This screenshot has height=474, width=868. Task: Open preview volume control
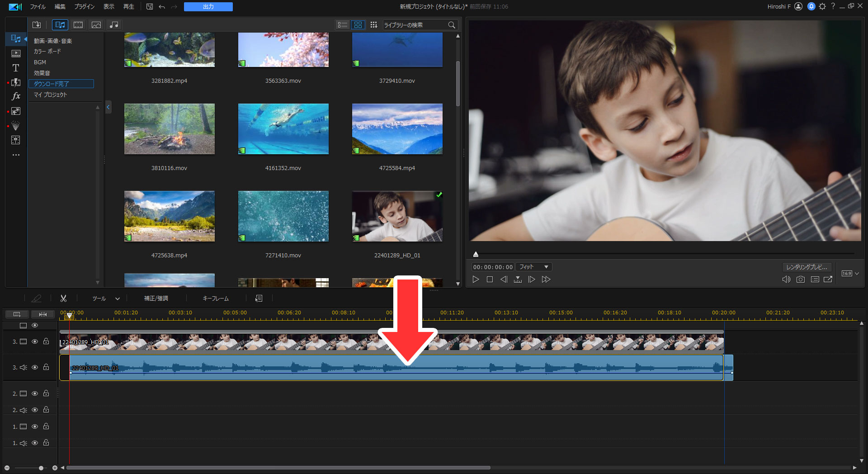[787, 280]
